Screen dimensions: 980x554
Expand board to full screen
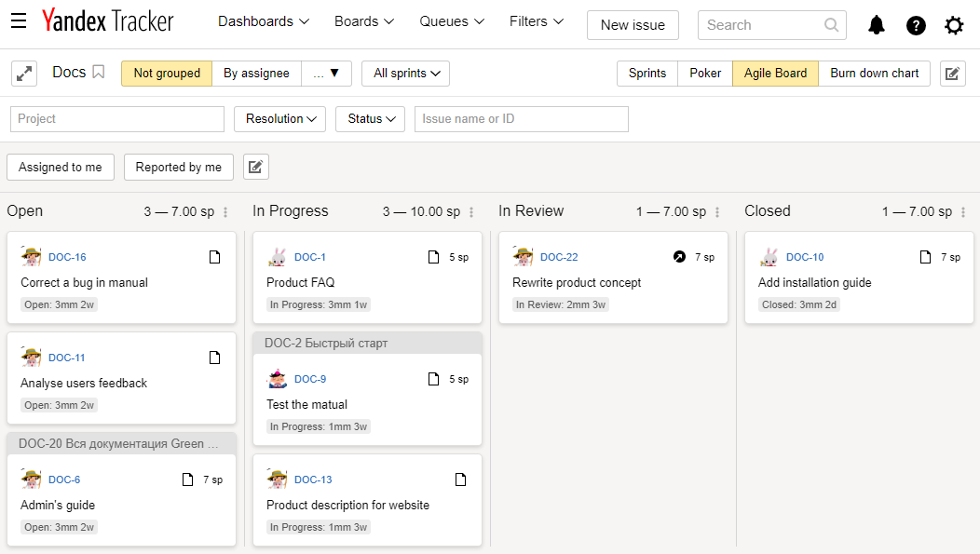point(24,74)
